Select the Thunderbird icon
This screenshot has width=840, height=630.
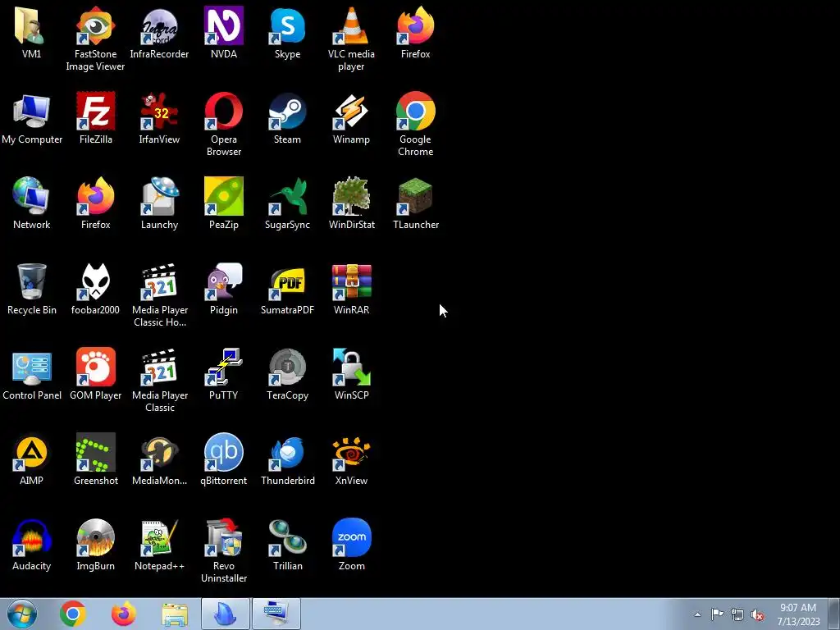pyautogui.click(x=288, y=452)
